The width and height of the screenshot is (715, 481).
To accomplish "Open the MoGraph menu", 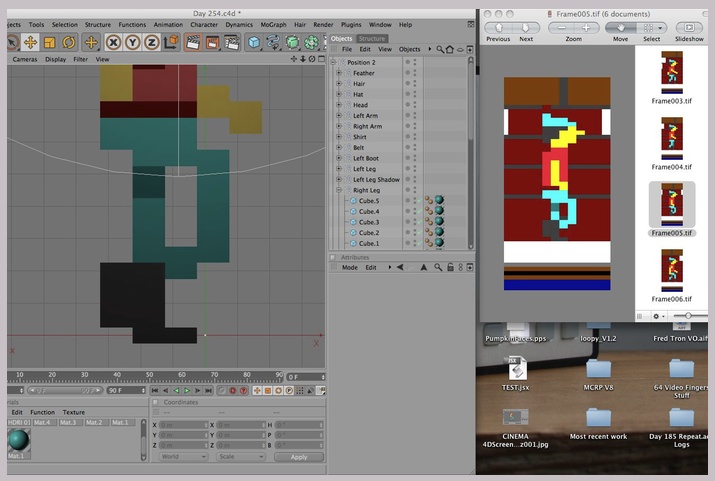I will (272, 24).
